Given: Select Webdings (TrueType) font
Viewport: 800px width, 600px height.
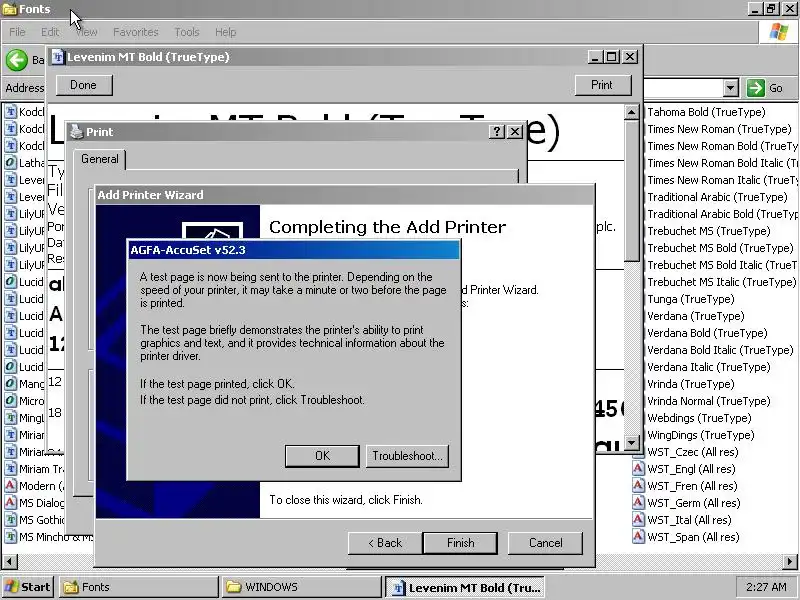Looking at the screenshot, I should [x=699, y=418].
